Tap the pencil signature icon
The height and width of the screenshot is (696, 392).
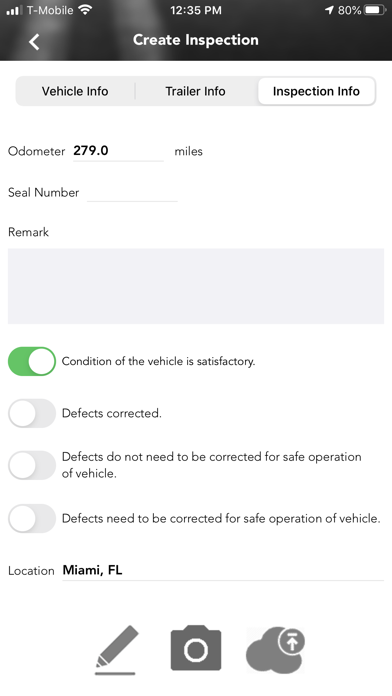116,650
